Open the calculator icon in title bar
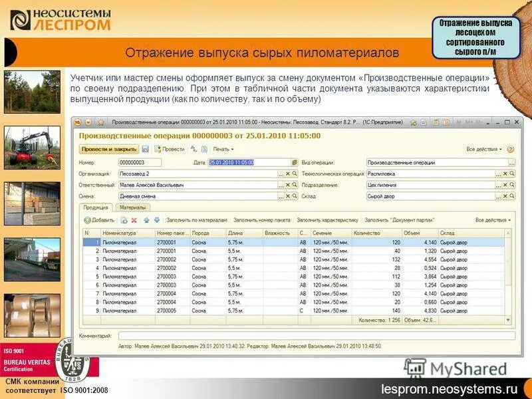The image size is (532, 399). [x=436, y=122]
